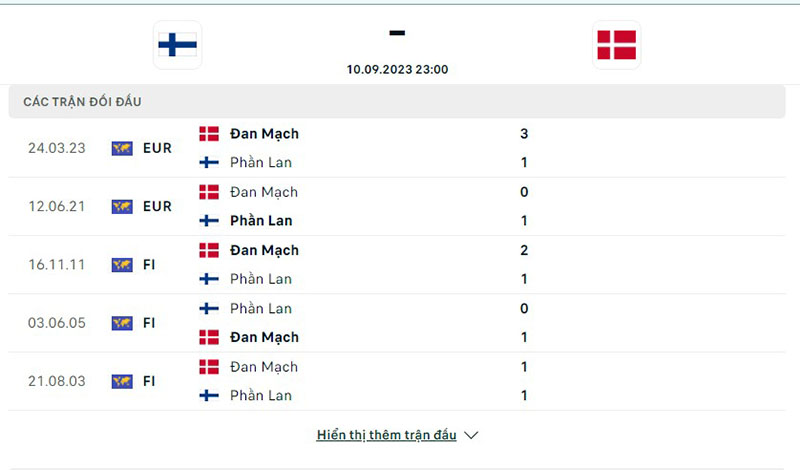800x470 pixels.
Task: Open the 'Hiển thị thêm trận đấu' link
Action: pyautogui.click(x=386, y=435)
